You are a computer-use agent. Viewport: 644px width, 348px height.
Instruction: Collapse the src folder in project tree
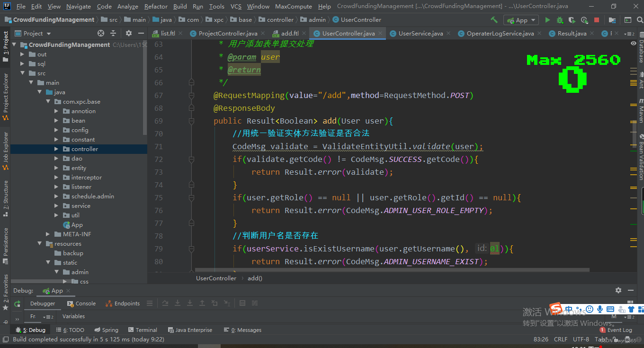(22, 73)
